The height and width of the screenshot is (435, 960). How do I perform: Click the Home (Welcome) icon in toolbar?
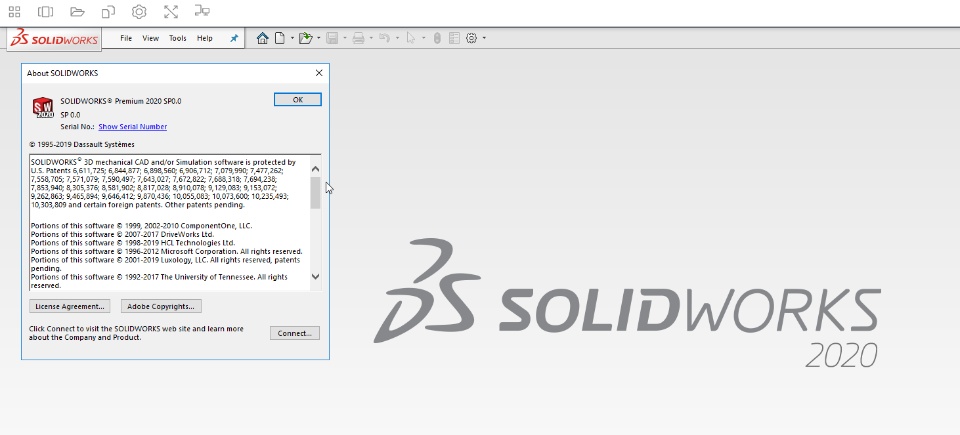(x=262, y=38)
